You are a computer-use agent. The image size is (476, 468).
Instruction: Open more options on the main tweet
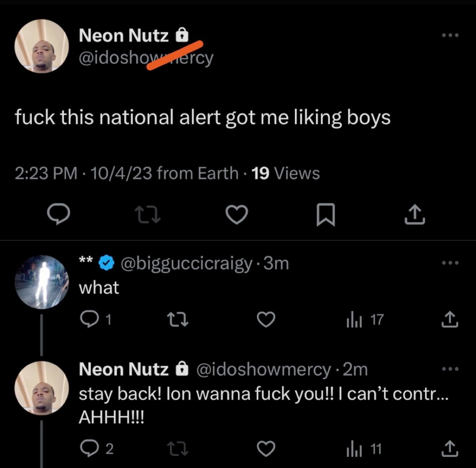pos(450,35)
